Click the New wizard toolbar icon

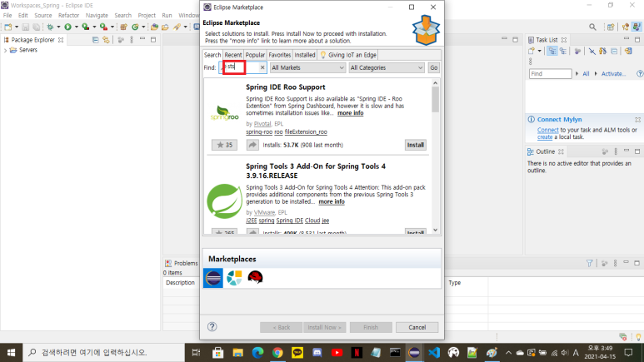point(7,27)
